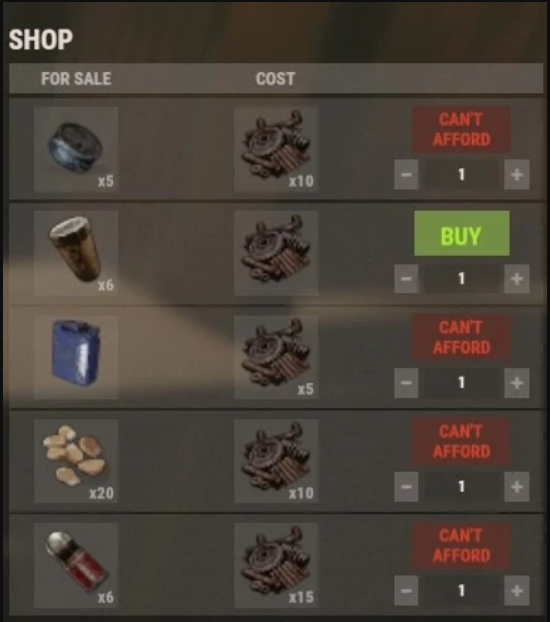Increase quantity for the jerry can
This screenshot has width=550, height=622.
click(x=517, y=382)
